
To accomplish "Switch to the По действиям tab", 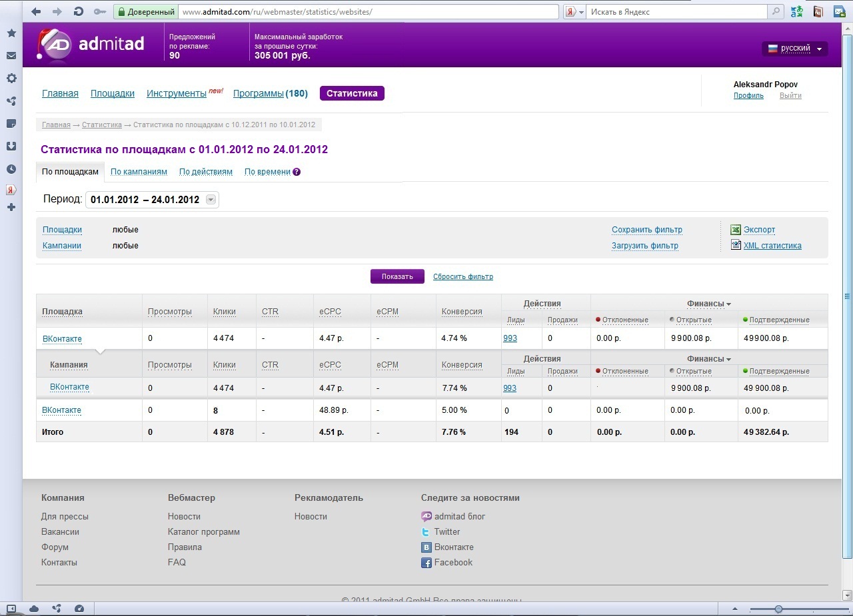I will [x=205, y=172].
